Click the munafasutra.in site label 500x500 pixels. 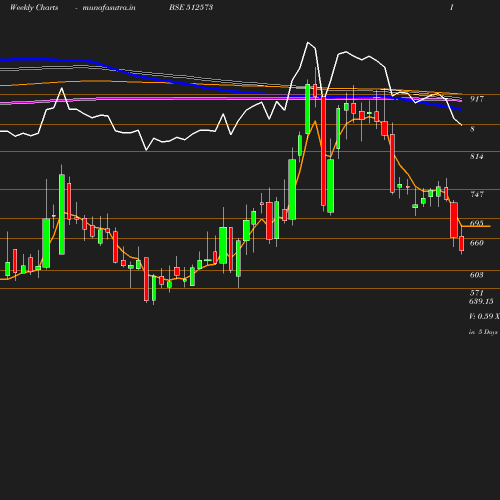pos(109,8)
